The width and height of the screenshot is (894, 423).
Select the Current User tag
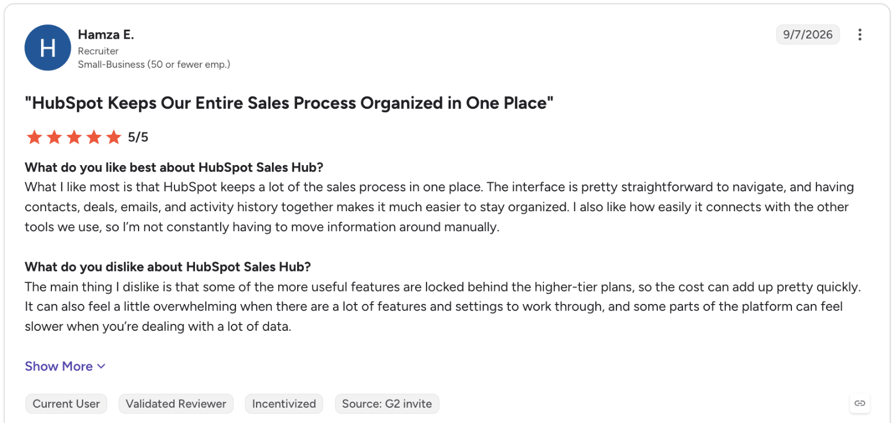click(x=66, y=404)
